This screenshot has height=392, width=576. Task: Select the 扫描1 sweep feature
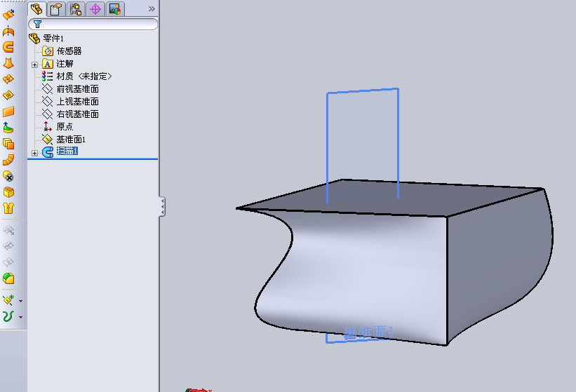pos(67,151)
